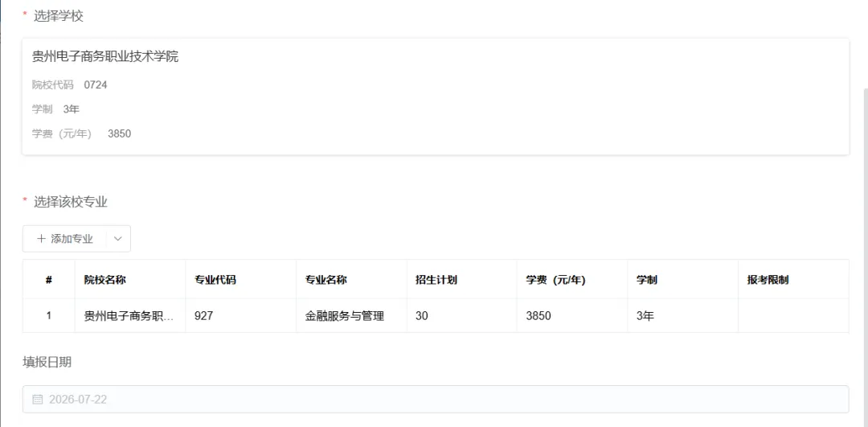The image size is (868, 427).
Task: Select the school card 贵州电子商务职业技术学院
Action: 435,96
